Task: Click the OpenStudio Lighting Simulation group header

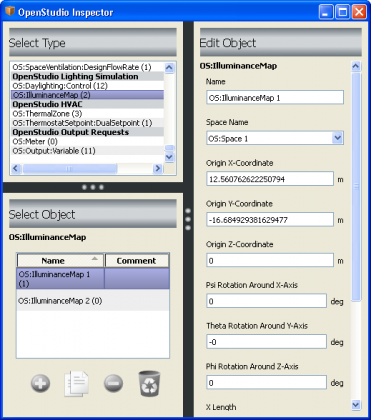Action: click(87, 77)
